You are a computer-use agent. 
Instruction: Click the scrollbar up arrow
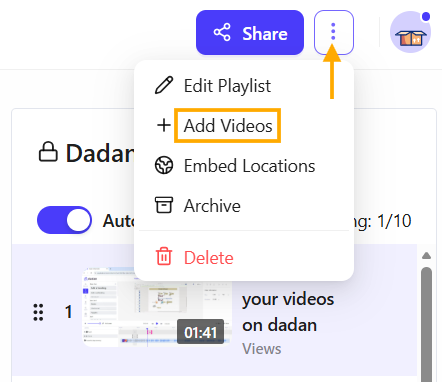coord(426,256)
